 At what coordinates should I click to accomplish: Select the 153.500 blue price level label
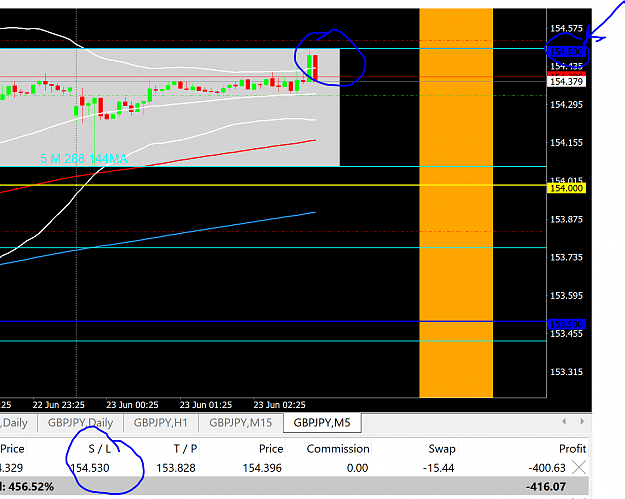point(566,324)
